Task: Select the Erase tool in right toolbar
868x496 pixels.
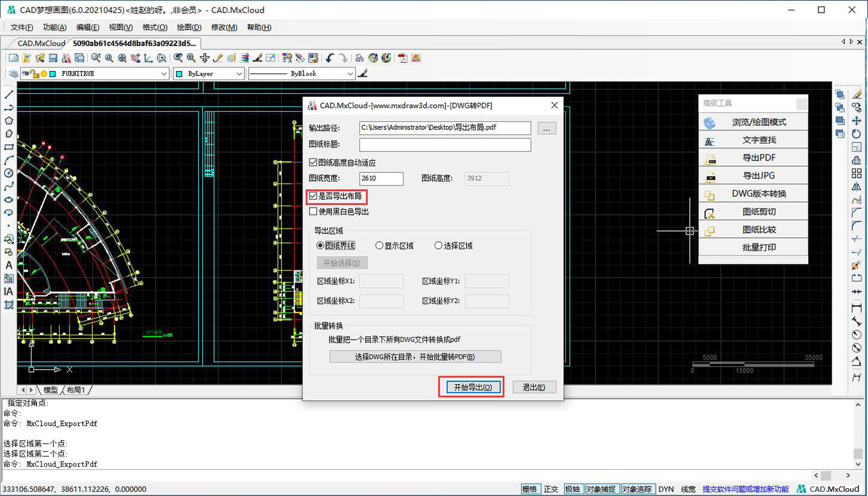Action: pyautogui.click(x=857, y=95)
